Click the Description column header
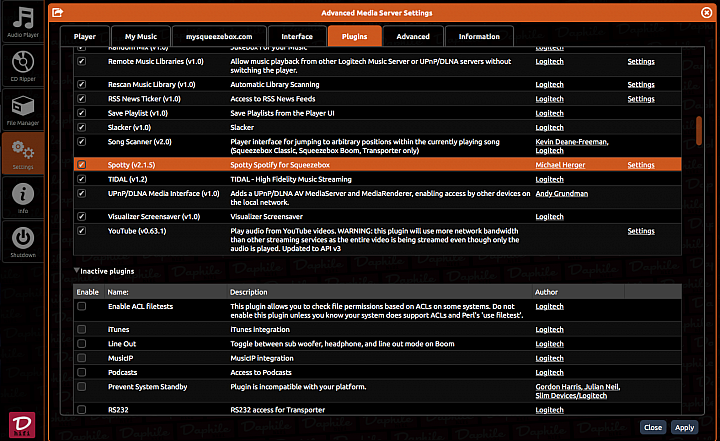 point(248,292)
